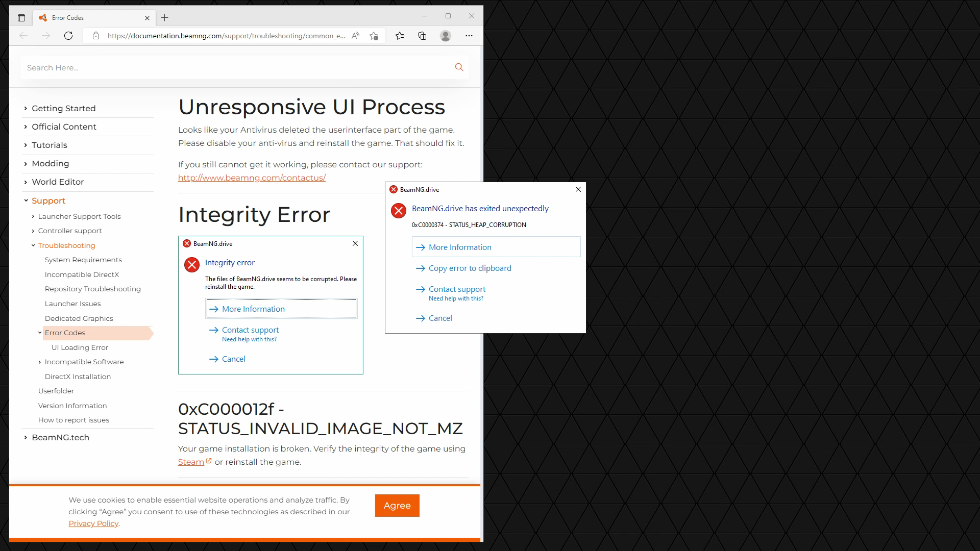Click the address bar URL

226,36
